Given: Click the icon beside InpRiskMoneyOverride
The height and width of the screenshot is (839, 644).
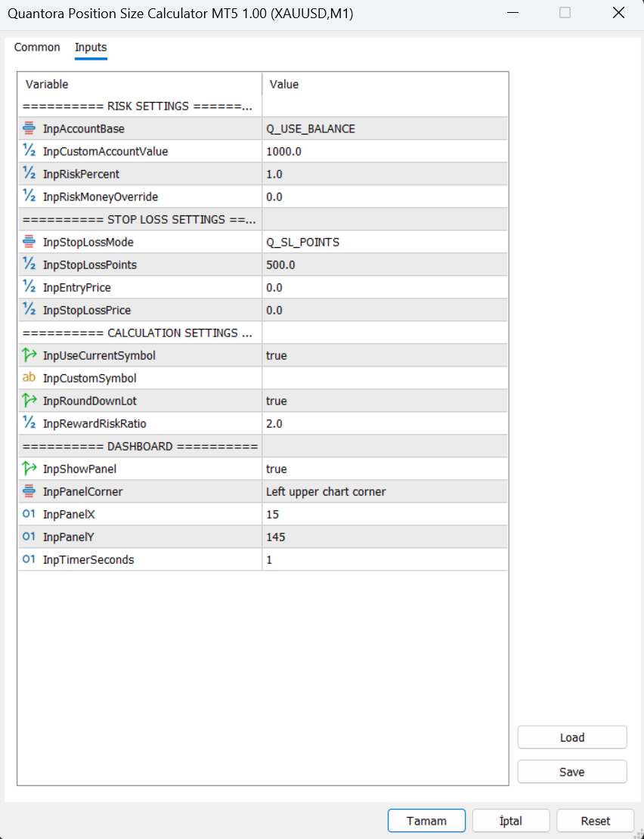Looking at the screenshot, I should pyautogui.click(x=29, y=197).
